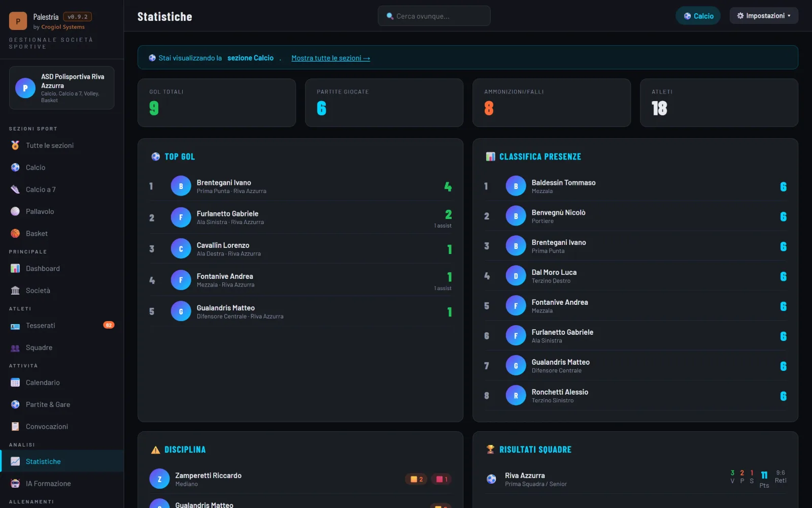Click Zamperetti Riccardo red card badge
Image resolution: width=812 pixels, height=508 pixels.
click(441, 479)
